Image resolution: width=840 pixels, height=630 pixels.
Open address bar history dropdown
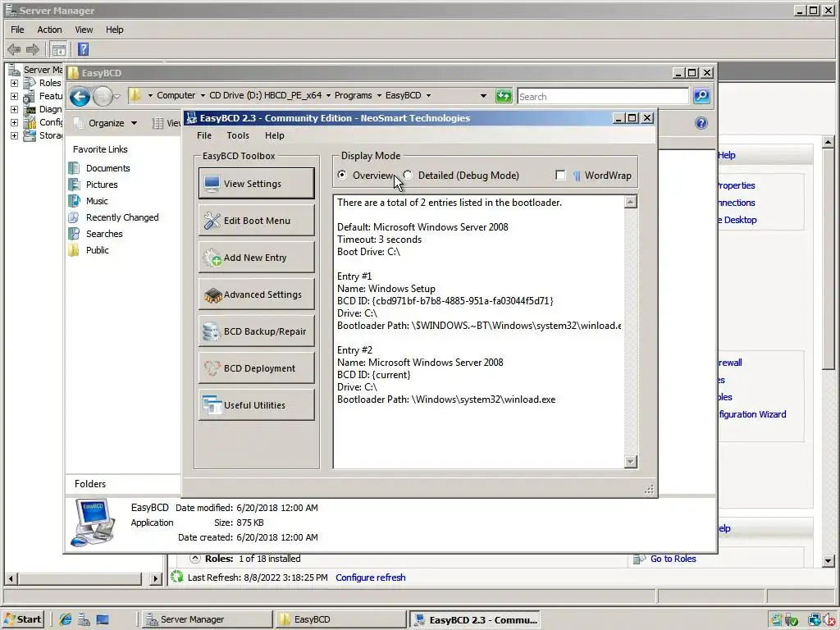(x=483, y=96)
